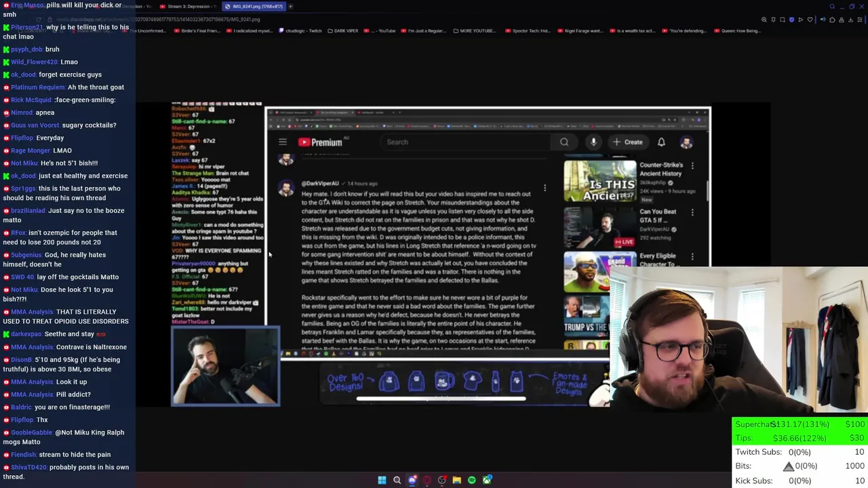The image size is (868, 488).
Task: Expand the MORE YOUTUBE bookmarks folder
Action: click(475, 30)
